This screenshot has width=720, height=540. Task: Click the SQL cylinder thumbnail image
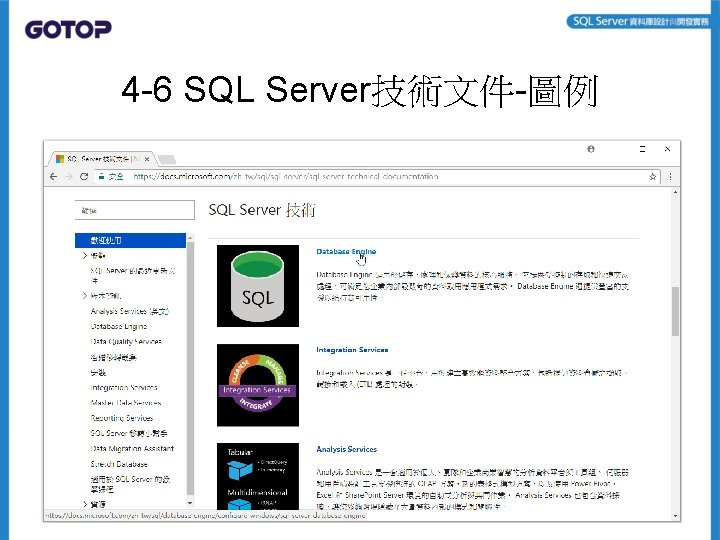coord(258,286)
